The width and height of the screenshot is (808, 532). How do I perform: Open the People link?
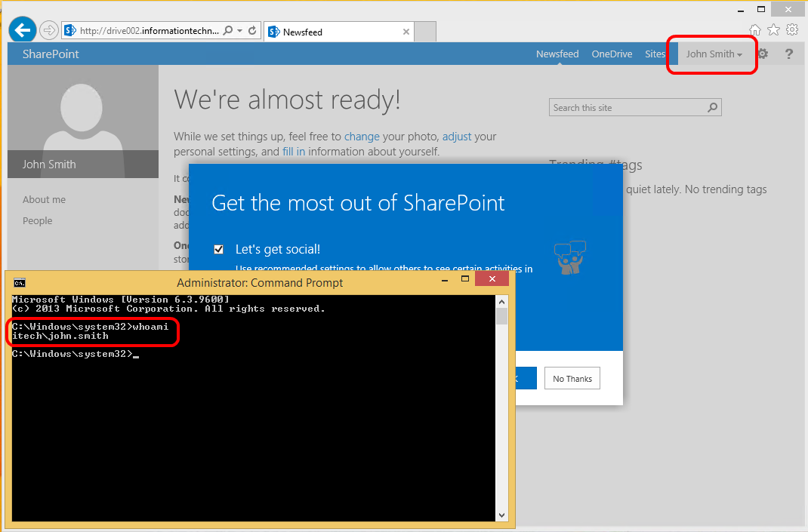[x=37, y=220]
